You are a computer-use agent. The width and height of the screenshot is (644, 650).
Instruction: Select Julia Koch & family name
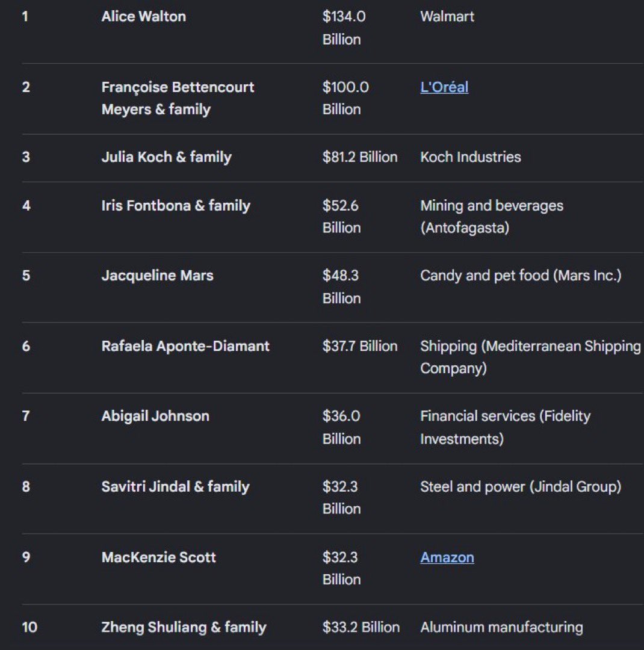(x=167, y=157)
